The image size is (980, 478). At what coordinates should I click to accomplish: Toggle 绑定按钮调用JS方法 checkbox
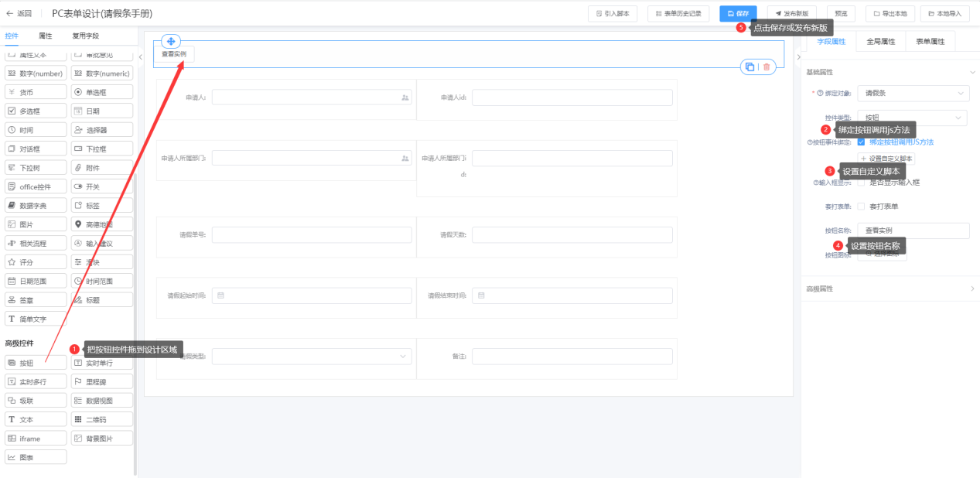click(x=861, y=142)
